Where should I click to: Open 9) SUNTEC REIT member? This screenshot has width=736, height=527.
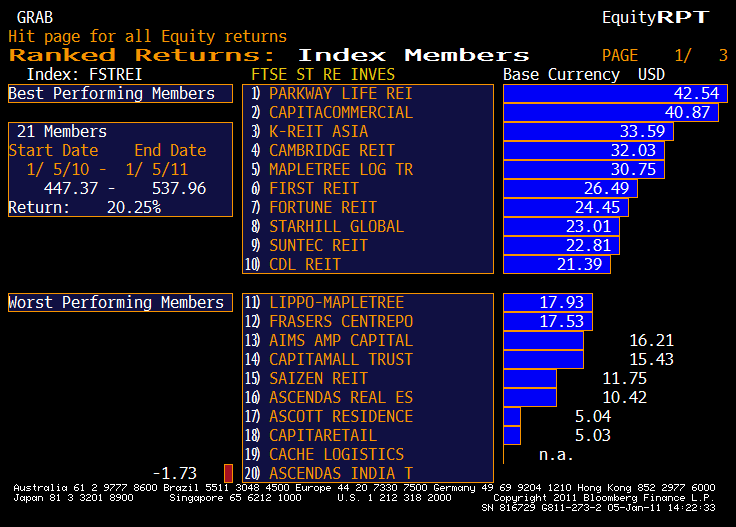coord(368,245)
